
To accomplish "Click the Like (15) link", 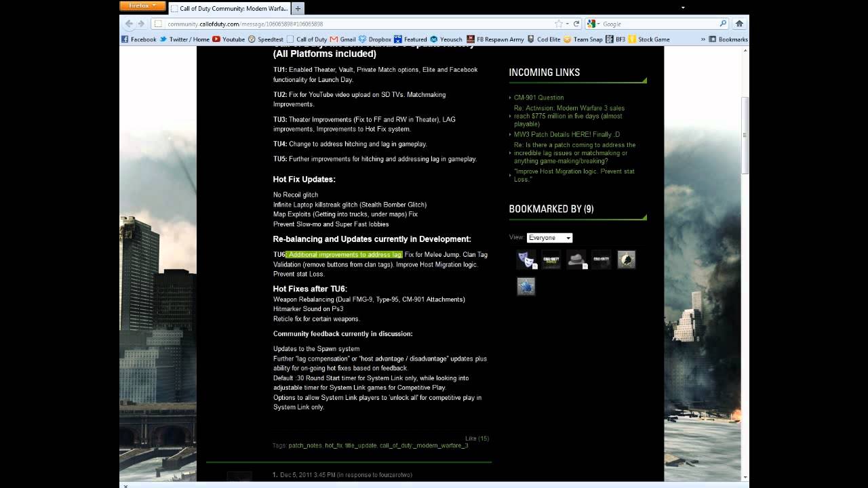I will 477,439.
